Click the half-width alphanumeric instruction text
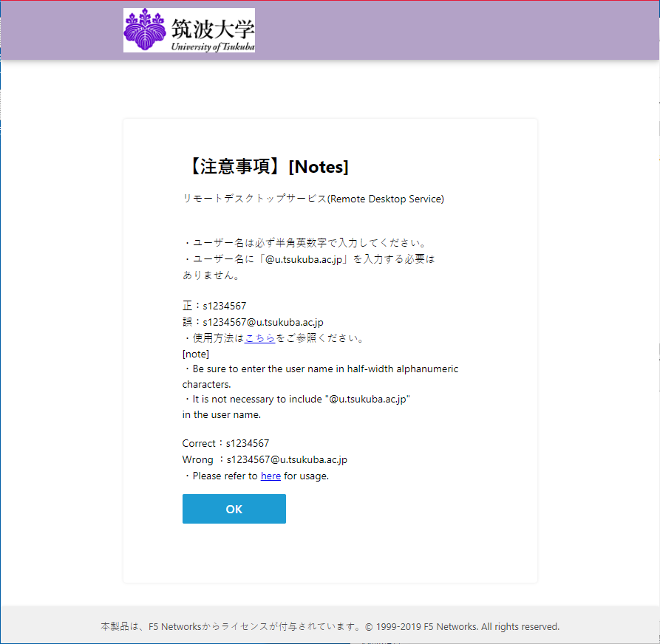Screen dimensions: 660x644 (x=320, y=377)
